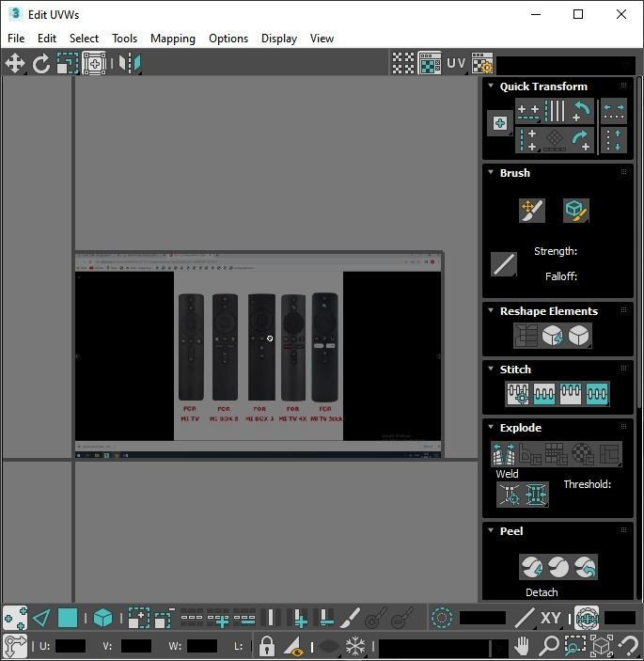
Task: Click Stitch Custom icon
Action: pyautogui.click(x=597, y=394)
